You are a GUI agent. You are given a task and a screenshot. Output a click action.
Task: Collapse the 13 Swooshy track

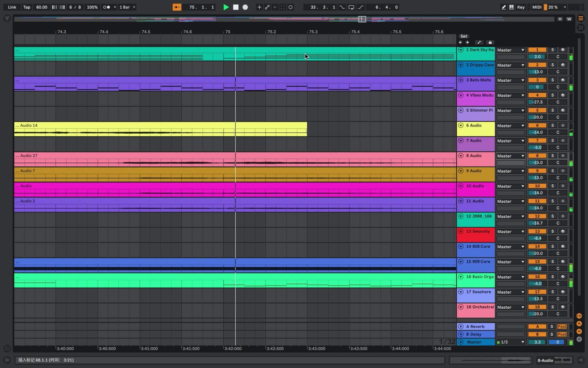coord(461,231)
